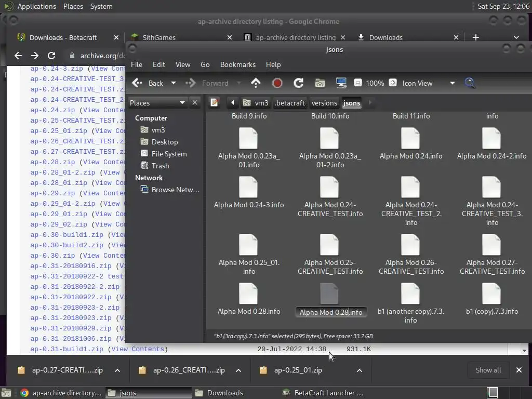The image size is (532, 399).
Task: Click the ap-0.29.zip download link
Action: [x=52, y=193]
